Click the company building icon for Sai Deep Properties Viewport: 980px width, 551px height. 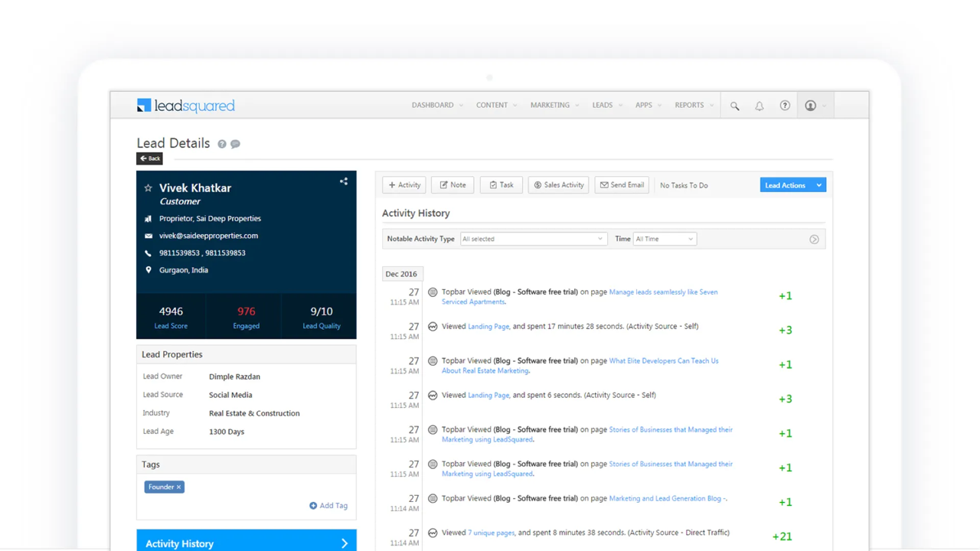pyautogui.click(x=149, y=219)
